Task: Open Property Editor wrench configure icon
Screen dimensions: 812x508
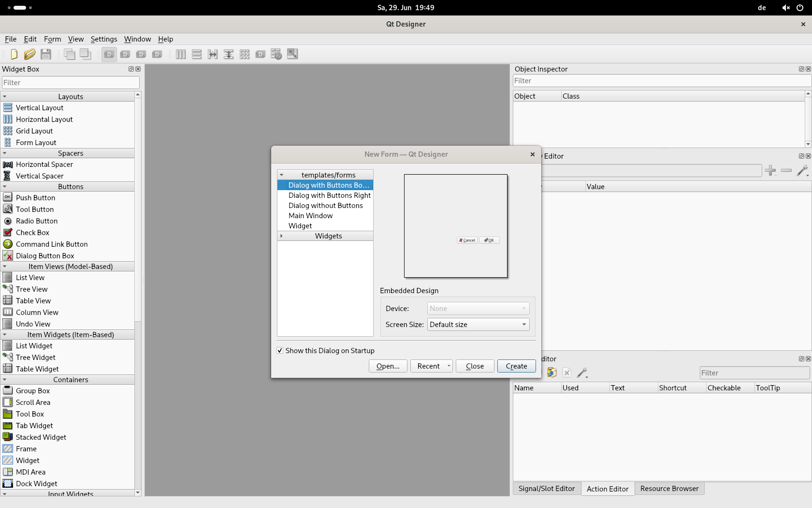Action: pyautogui.click(x=803, y=170)
